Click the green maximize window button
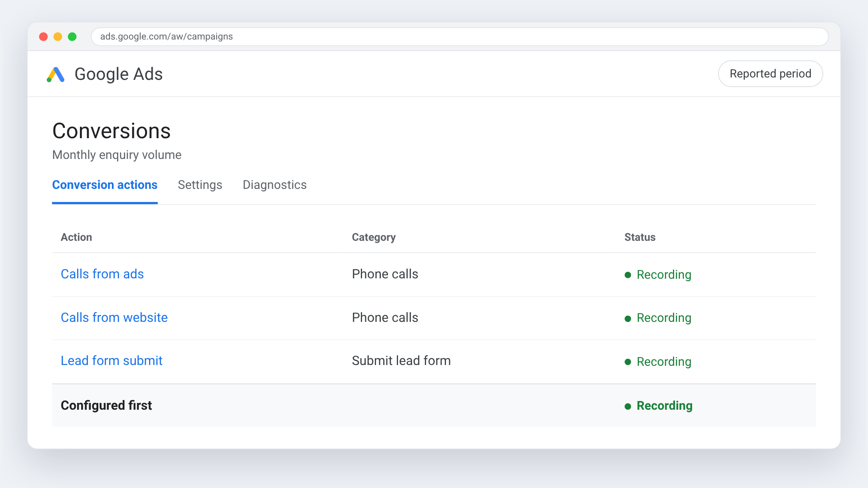This screenshot has width=868, height=488. pyautogui.click(x=72, y=37)
